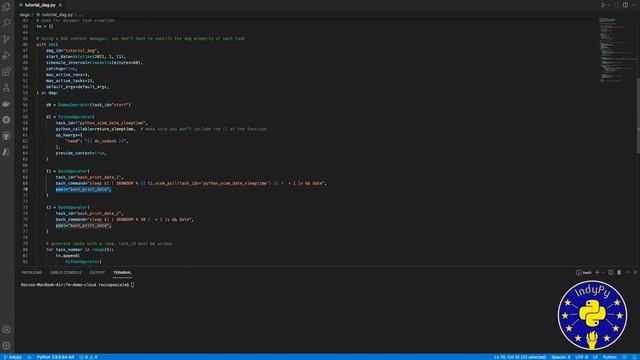
Task: Close the terminal panel
Action: click(635, 272)
